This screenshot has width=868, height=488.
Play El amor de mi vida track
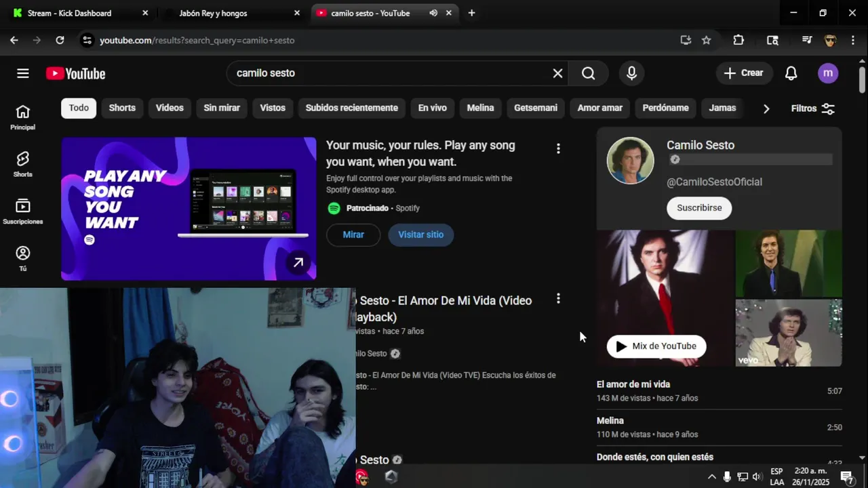(x=719, y=391)
